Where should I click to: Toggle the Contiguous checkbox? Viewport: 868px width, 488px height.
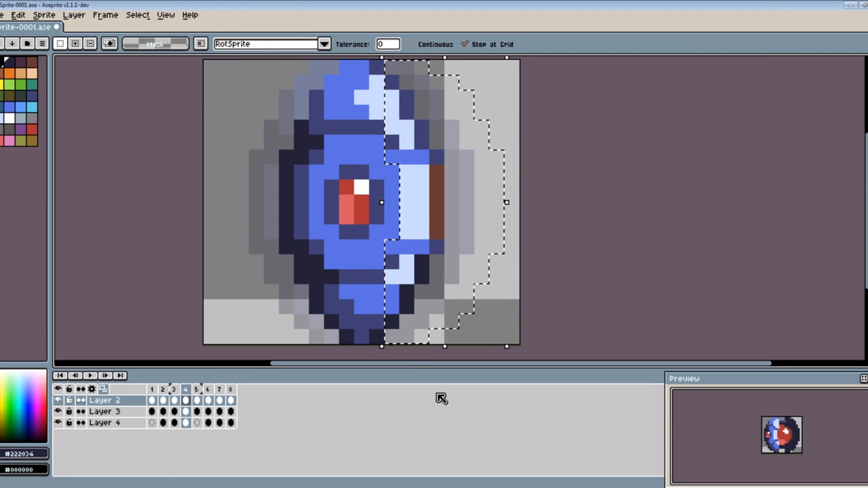(x=410, y=44)
